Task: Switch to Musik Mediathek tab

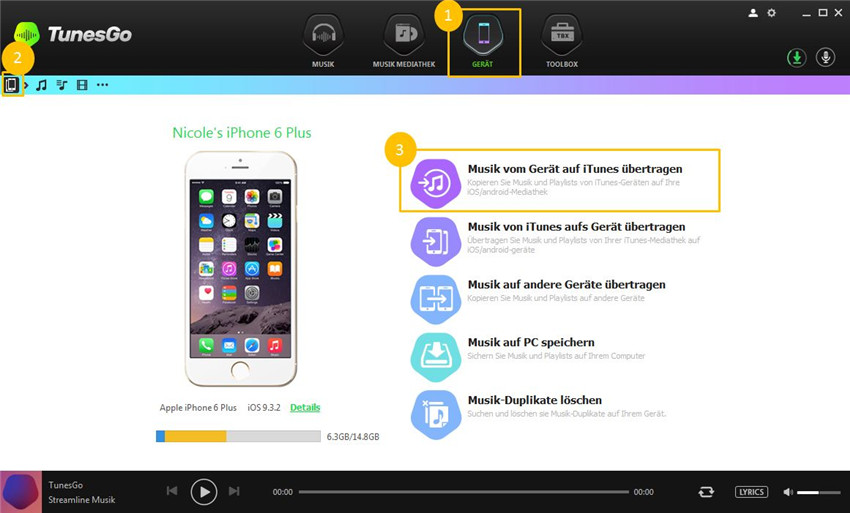Action: (404, 41)
